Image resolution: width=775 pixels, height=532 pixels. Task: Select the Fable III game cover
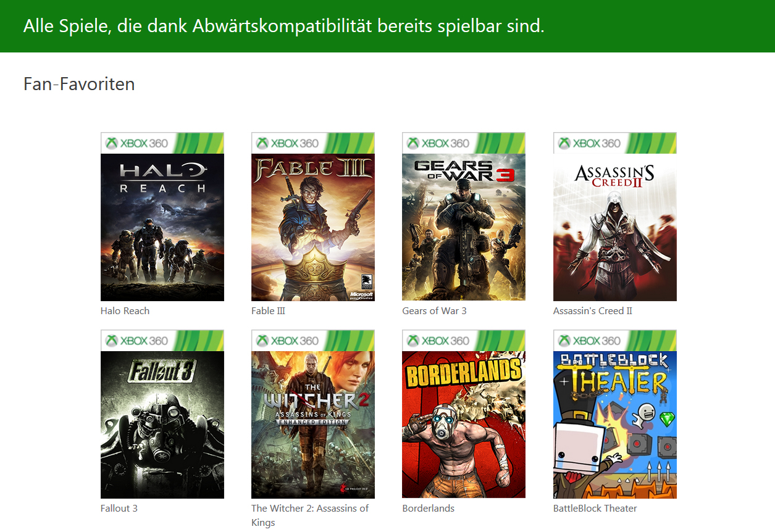[x=313, y=217]
